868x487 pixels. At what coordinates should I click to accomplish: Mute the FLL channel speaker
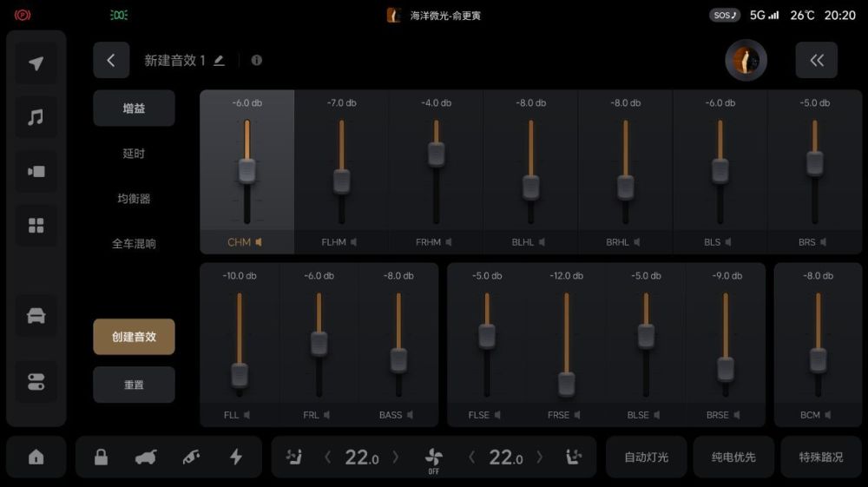(x=247, y=415)
